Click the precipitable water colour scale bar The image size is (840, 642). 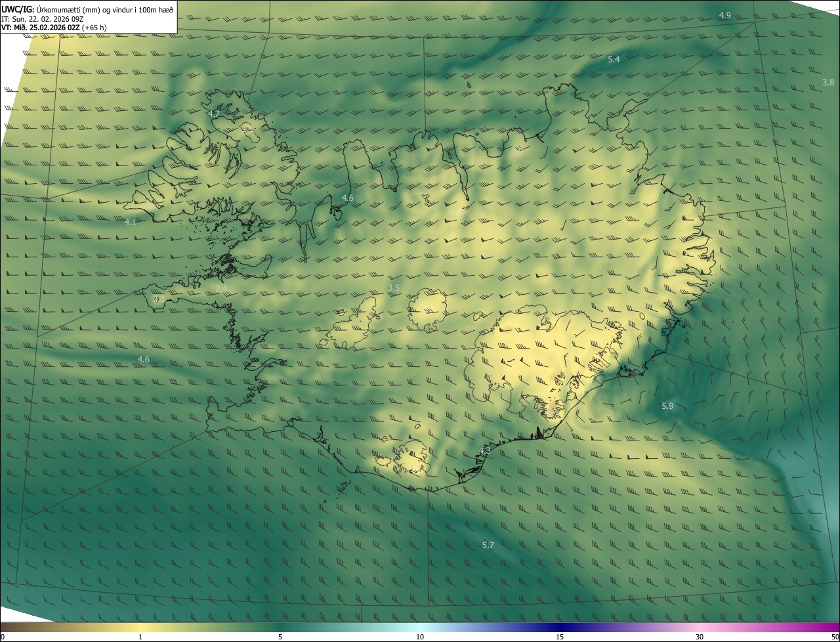point(420,628)
